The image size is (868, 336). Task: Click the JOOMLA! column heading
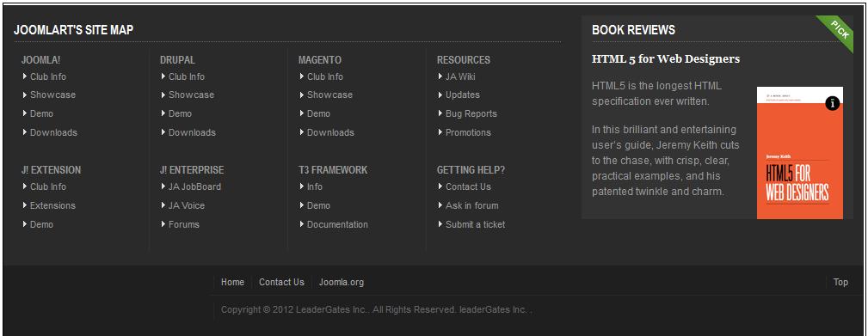pyautogui.click(x=40, y=59)
